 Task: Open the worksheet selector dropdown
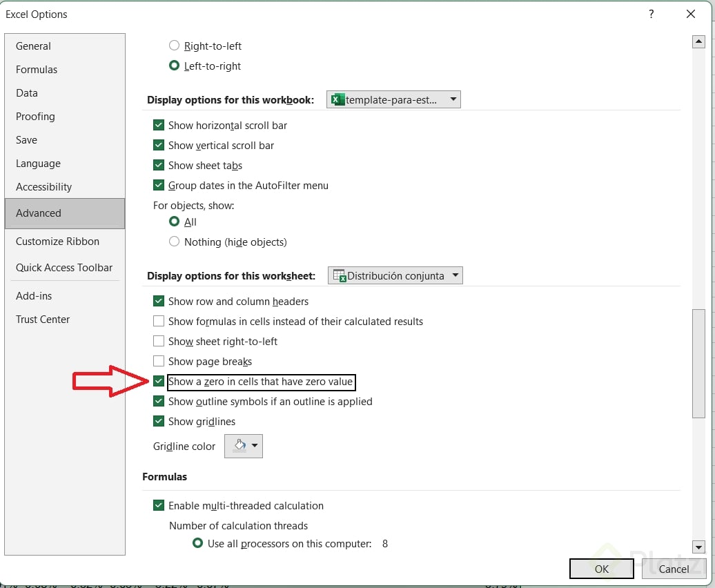pos(395,275)
